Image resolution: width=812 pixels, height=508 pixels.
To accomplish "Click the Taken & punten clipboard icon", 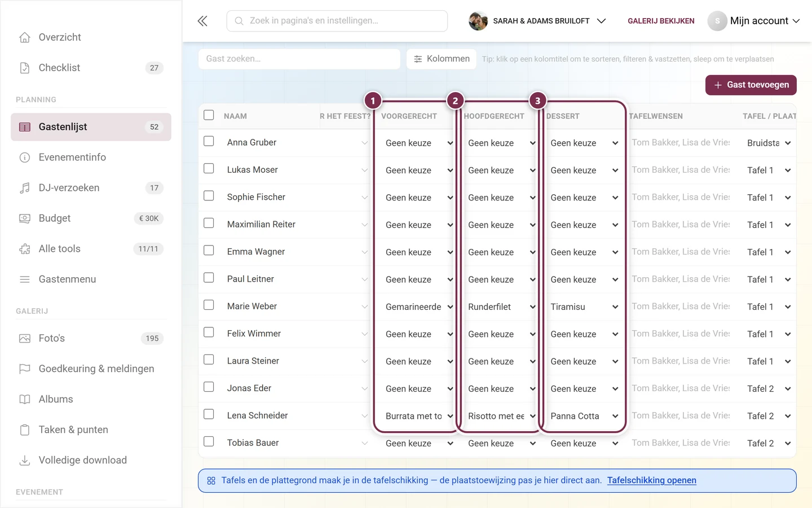I will [25, 430].
